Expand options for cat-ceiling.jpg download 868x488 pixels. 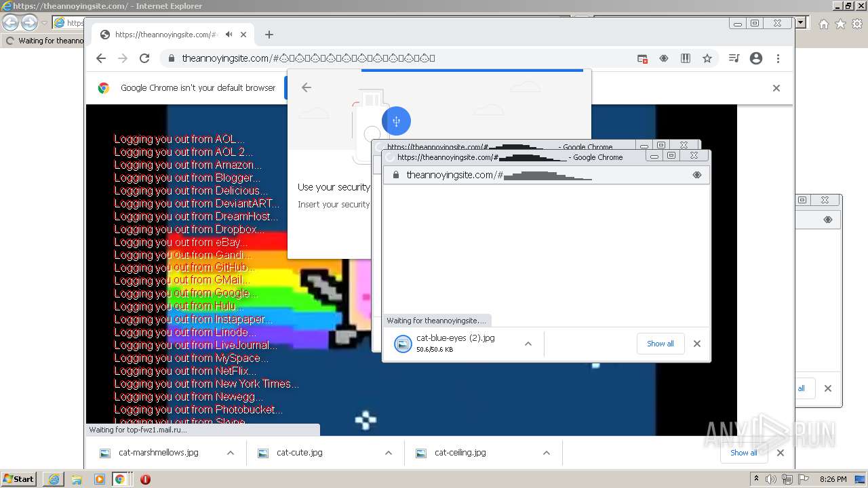(546, 453)
